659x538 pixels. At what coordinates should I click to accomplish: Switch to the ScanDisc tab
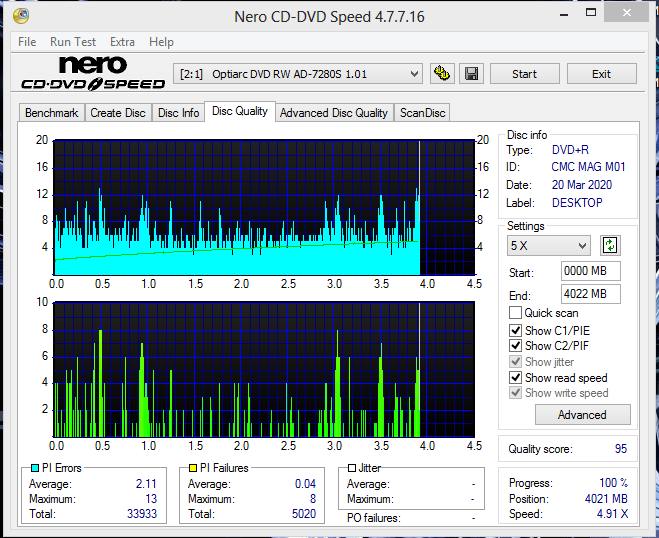coord(422,113)
